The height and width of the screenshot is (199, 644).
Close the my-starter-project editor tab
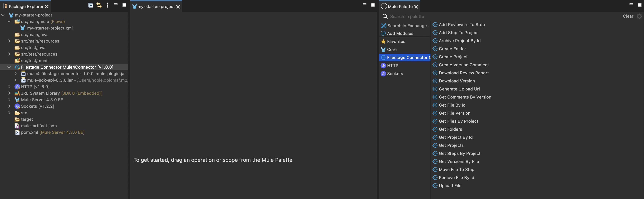click(178, 7)
